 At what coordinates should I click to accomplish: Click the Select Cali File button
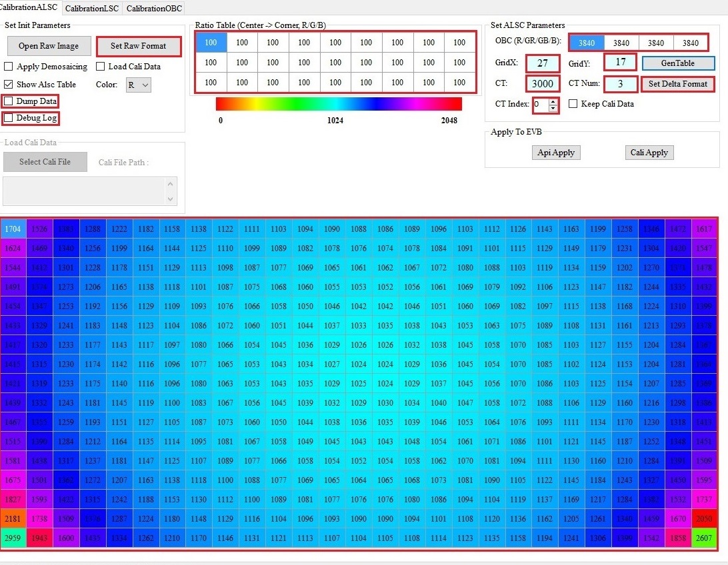pos(45,161)
